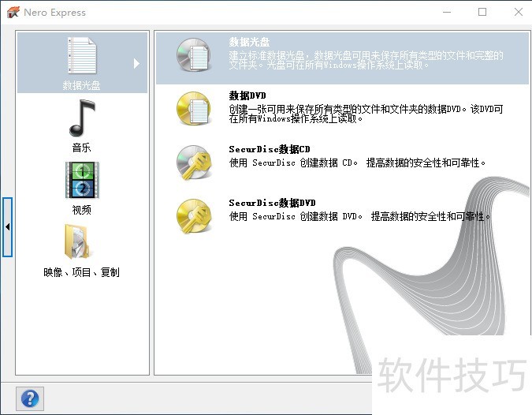Click the 数据DVD gold disc icon
The height and width of the screenshot is (415, 532).
click(x=194, y=109)
